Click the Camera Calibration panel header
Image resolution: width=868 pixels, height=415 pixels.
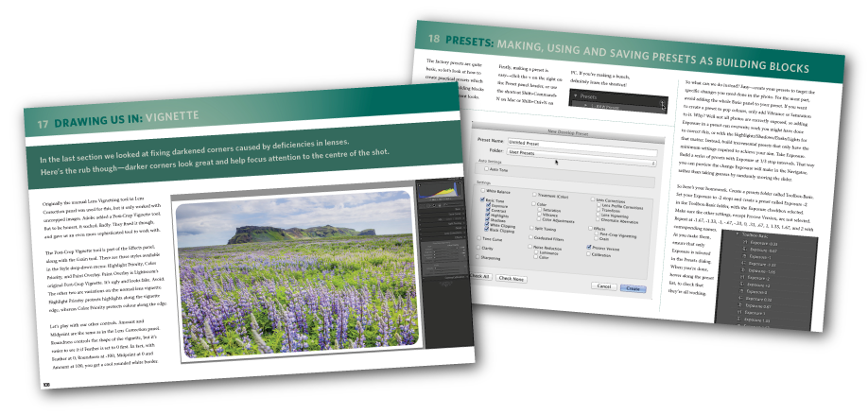pos(443,277)
